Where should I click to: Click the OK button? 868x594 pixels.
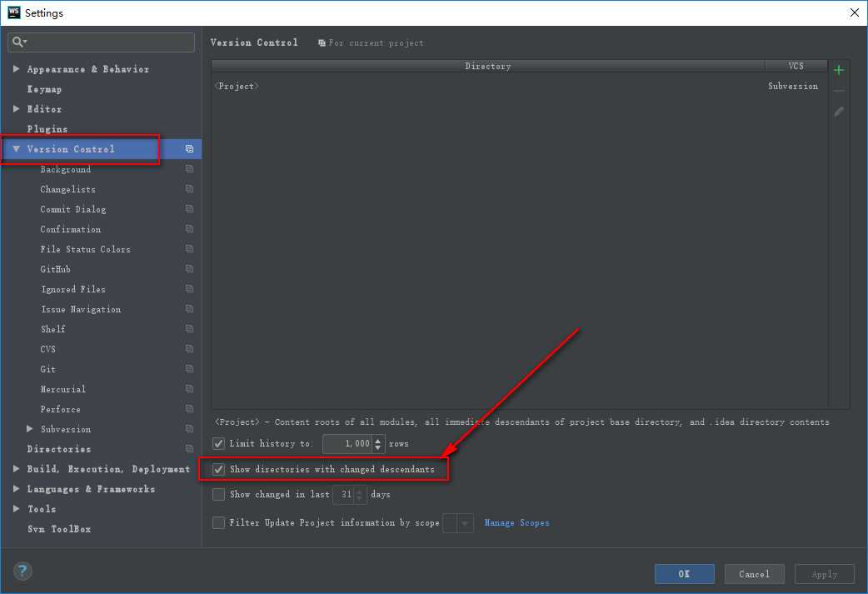pos(684,574)
